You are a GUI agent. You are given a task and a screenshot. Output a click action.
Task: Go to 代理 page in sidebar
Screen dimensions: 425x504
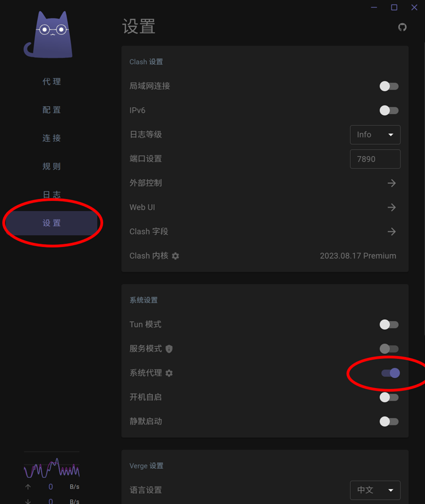click(x=52, y=82)
